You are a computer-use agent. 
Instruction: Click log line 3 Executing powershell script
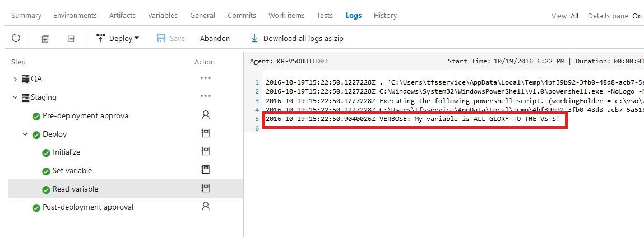tap(455, 101)
